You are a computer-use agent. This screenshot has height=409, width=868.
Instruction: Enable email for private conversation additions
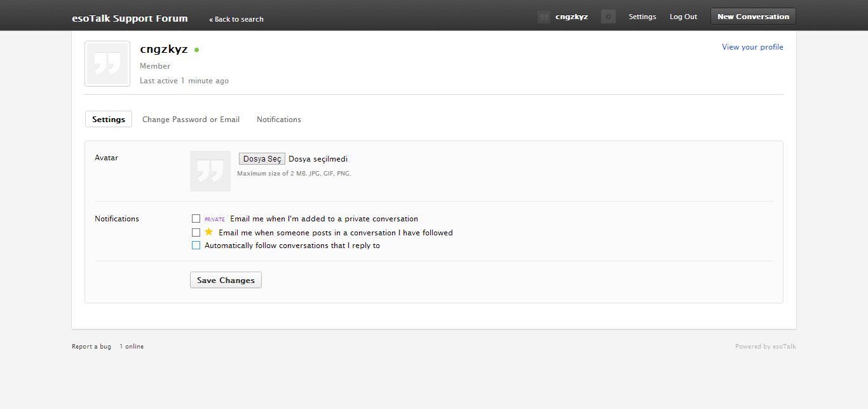tap(196, 219)
